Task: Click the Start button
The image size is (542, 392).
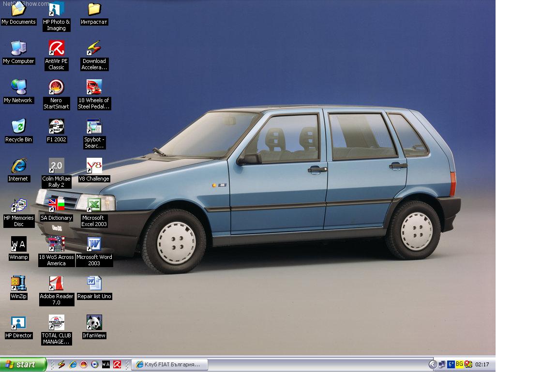Action: (23, 364)
